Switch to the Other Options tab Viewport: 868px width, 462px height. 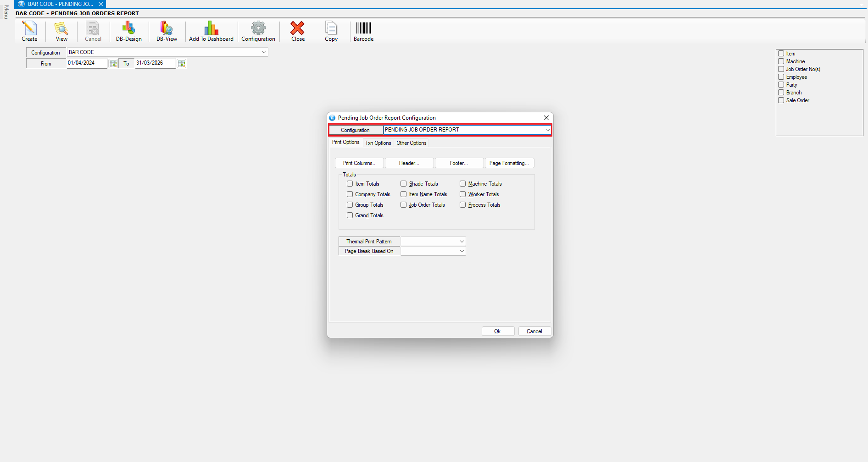(x=411, y=143)
